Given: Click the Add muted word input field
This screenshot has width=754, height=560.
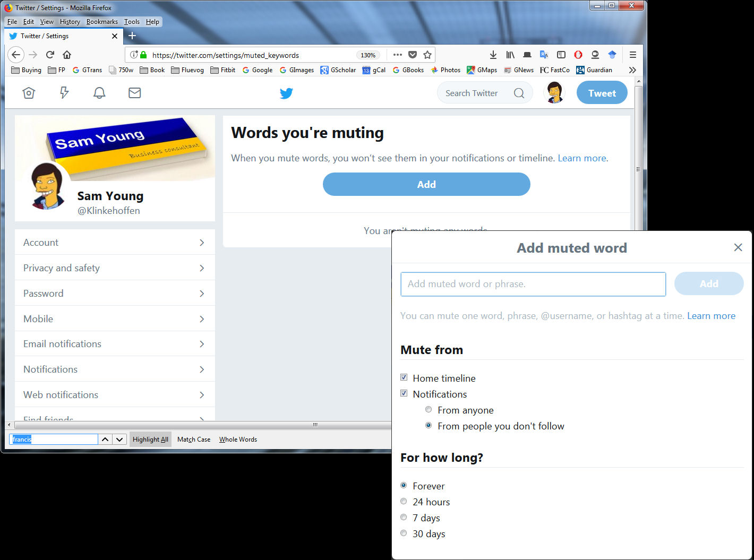Looking at the screenshot, I should point(533,284).
